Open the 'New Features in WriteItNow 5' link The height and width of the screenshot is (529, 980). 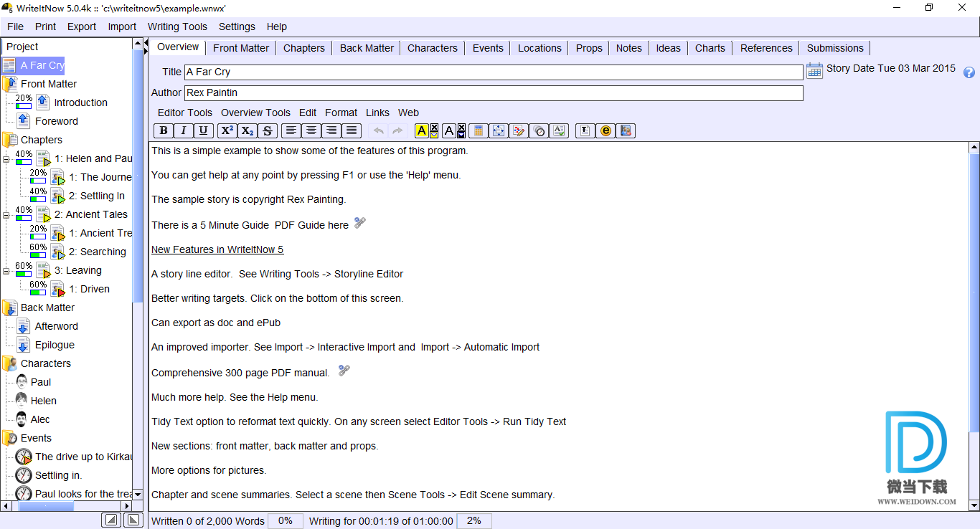click(x=217, y=249)
